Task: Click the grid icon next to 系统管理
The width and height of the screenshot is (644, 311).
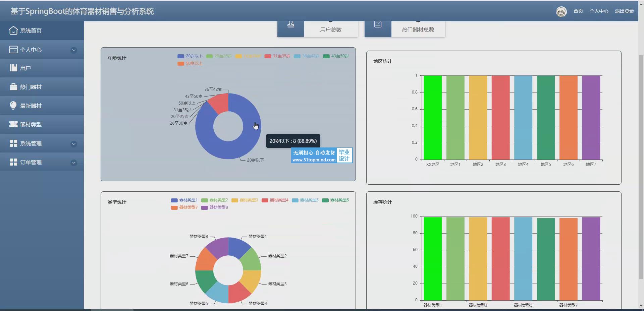Action: pos(13,143)
